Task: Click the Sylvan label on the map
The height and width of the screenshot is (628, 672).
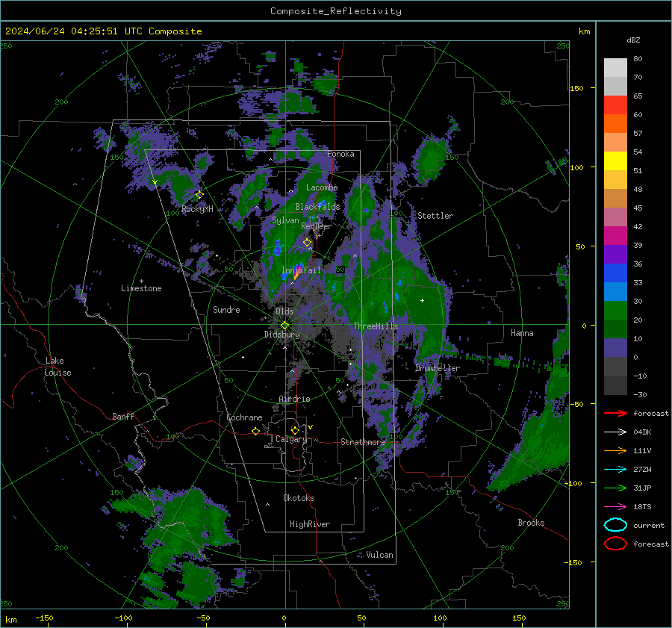Action: 285,220
